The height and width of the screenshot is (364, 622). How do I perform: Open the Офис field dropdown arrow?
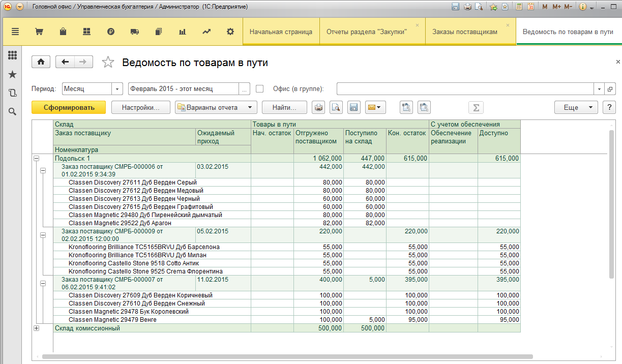[599, 88]
